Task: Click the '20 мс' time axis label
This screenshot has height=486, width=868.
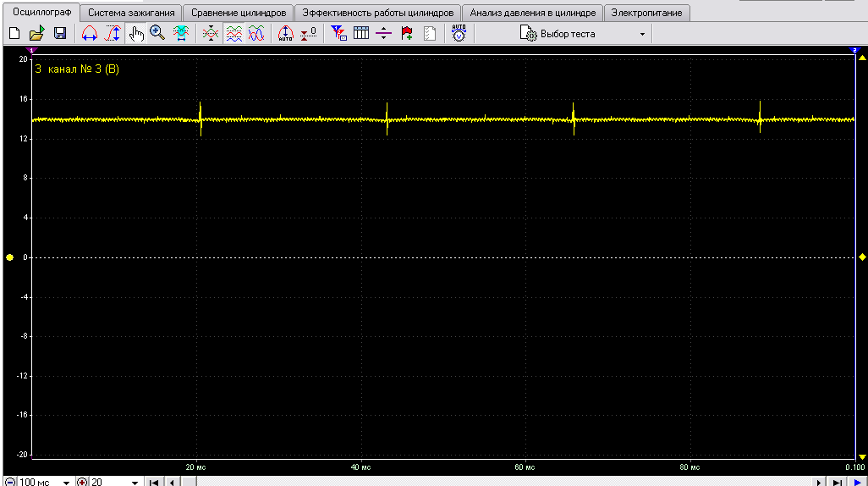Action: [195, 467]
